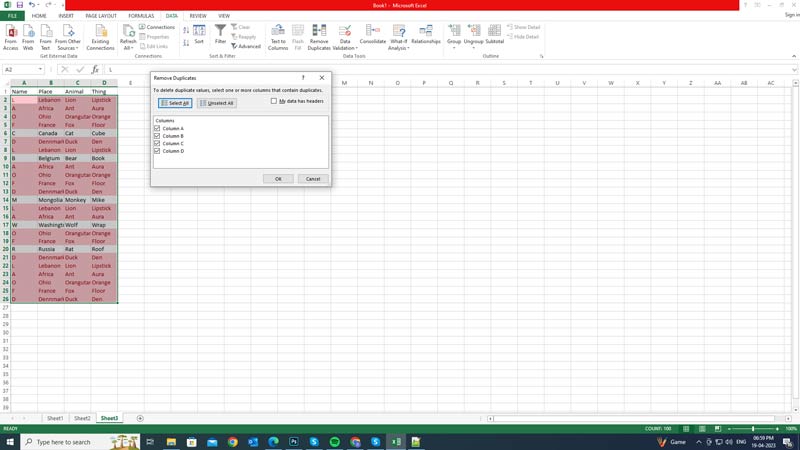
Task: Open Outline group dialog launcher
Action: [541, 56]
